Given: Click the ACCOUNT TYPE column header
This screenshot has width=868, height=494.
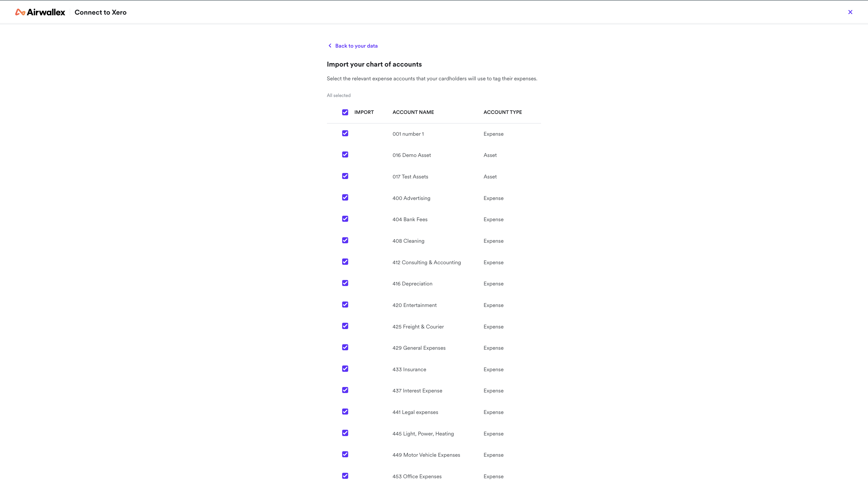Looking at the screenshot, I should coord(502,112).
